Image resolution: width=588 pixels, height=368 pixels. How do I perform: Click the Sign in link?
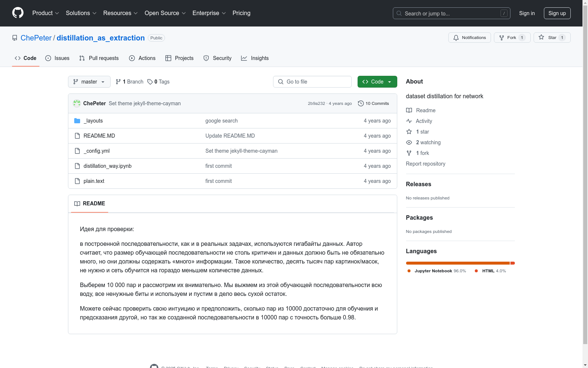pos(527,13)
